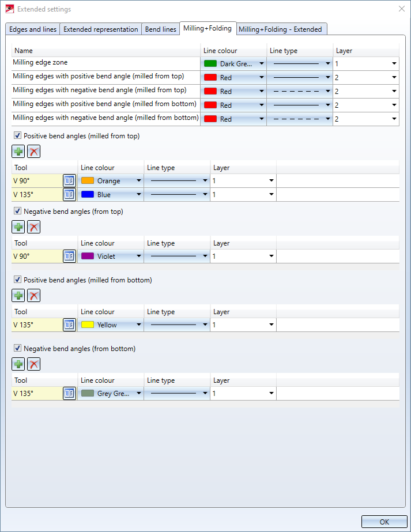Add tool under Positive bend angles (milled from bottom)
Screen dimensions: 411x532
tap(18, 296)
